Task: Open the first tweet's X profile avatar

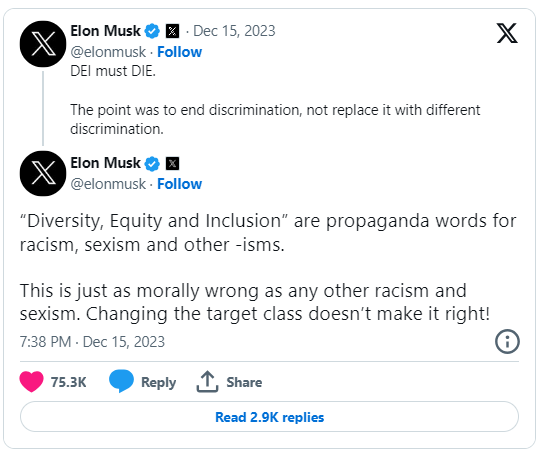Action: tap(43, 44)
